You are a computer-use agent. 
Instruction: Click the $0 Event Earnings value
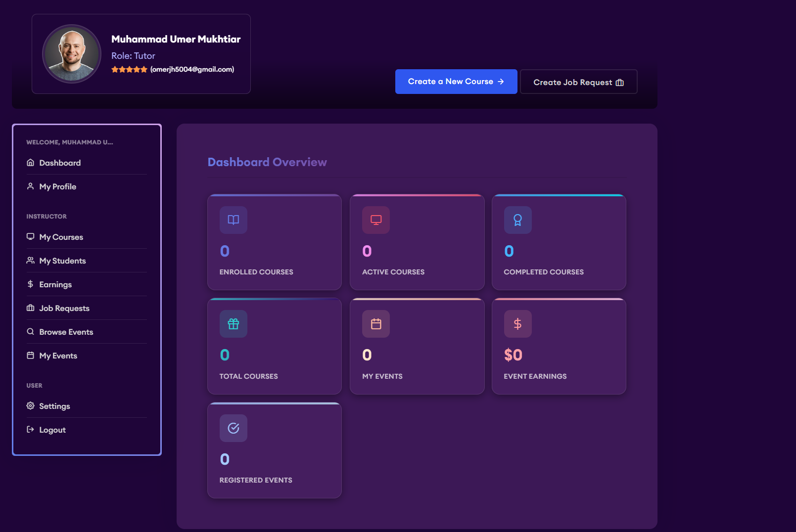coord(513,355)
